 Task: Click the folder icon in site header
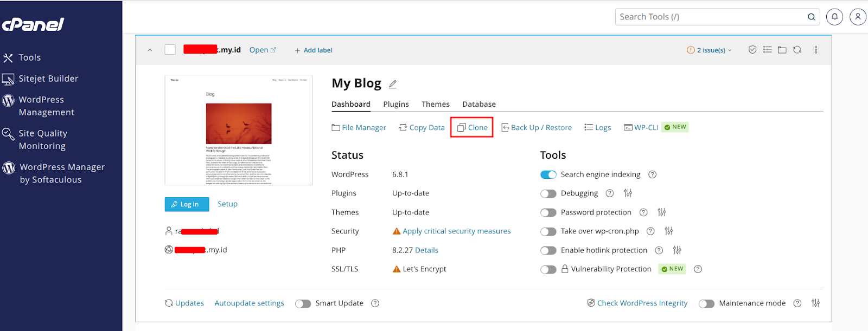click(782, 50)
